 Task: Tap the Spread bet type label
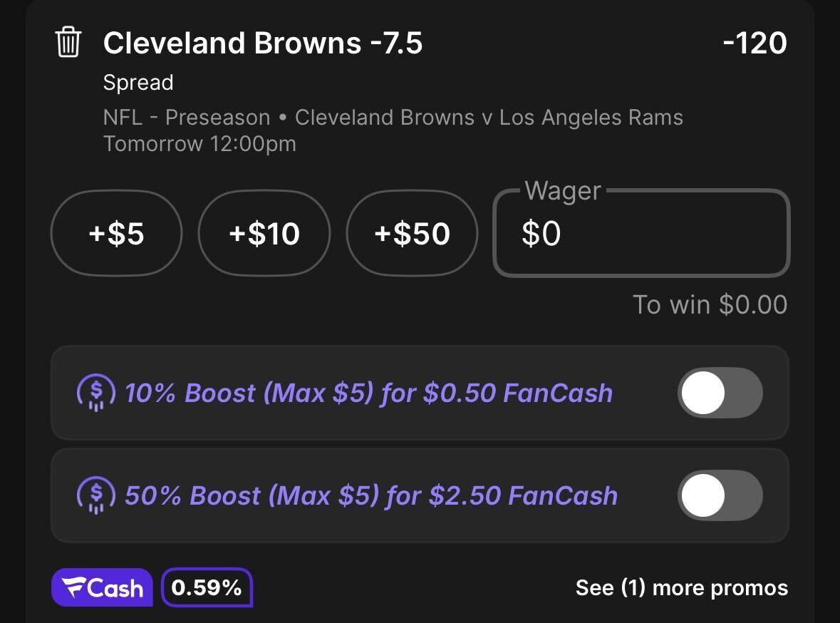[138, 83]
